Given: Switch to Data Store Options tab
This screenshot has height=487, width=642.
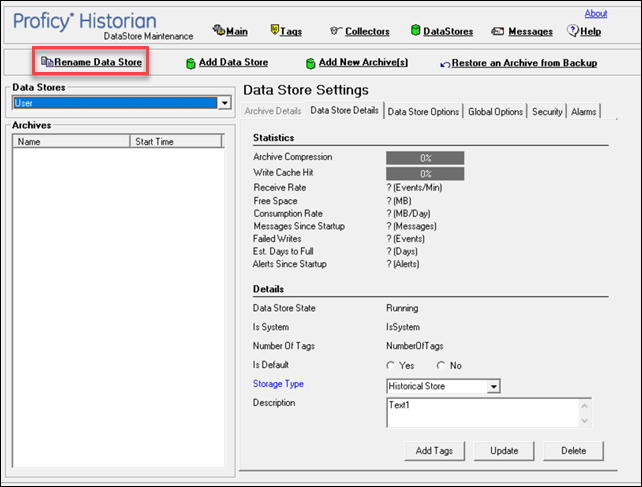Looking at the screenshot, I should click(423, 111).
